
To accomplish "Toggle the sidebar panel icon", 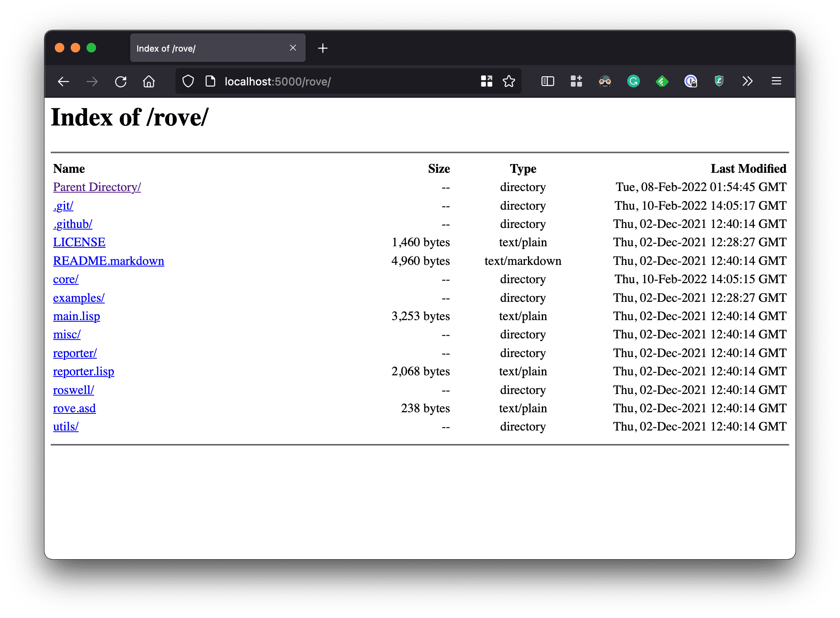I will 547,81.
